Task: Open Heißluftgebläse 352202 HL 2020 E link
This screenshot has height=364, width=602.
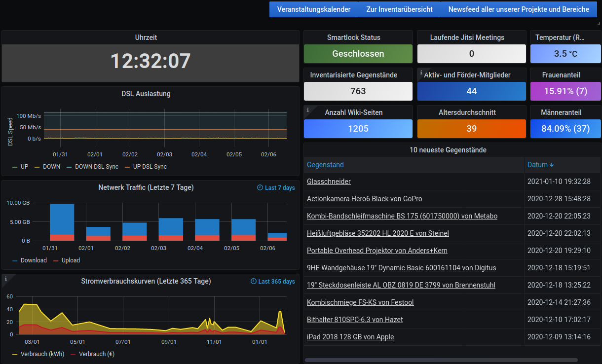Action: (x=378, y=233)
